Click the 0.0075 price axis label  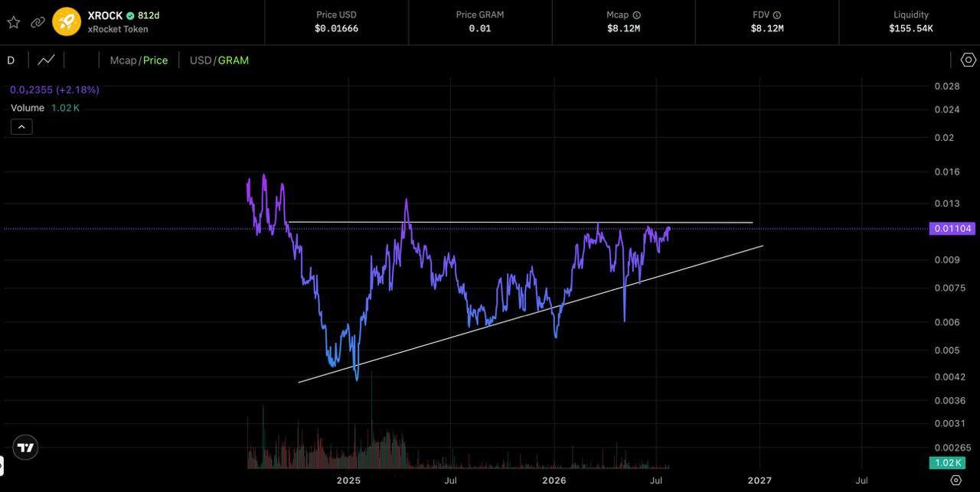coord(949,288)
